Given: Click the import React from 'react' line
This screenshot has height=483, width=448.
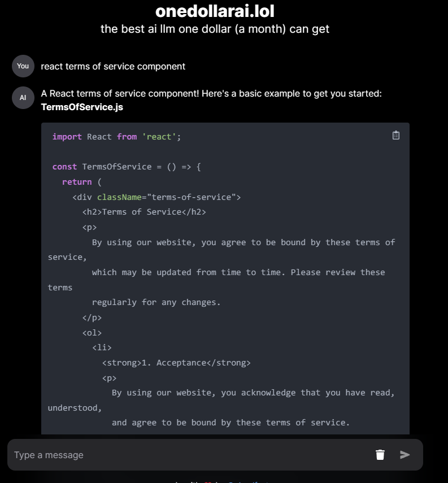Looking at the screenshot, I should pyautogui.click(x=116, y=137).
